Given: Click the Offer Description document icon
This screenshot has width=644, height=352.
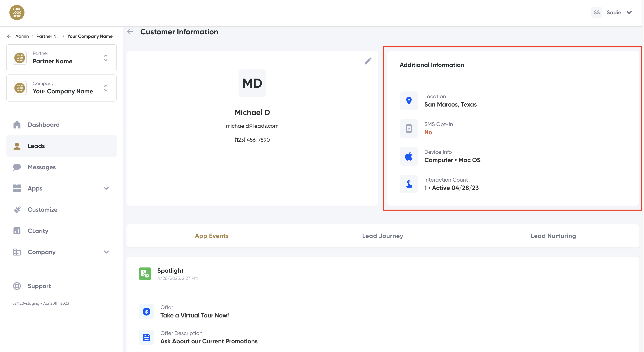Looking at the screenshot, I should click(x=147, y=338).
